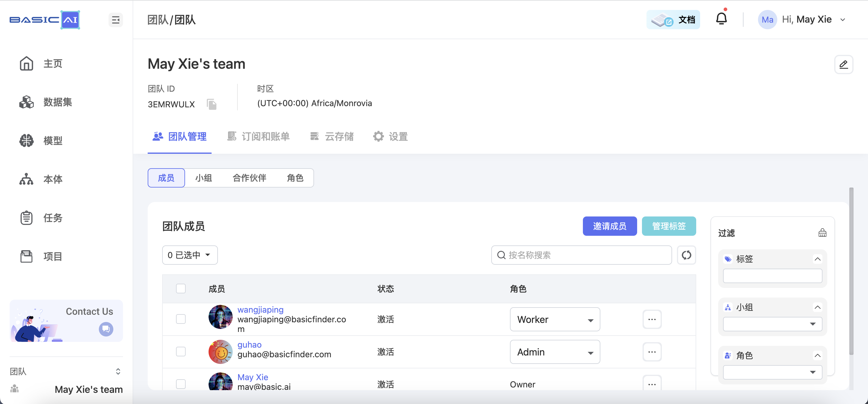
Task: Click the refresh icon beside the search box
Action: click(x=686, y=255)
